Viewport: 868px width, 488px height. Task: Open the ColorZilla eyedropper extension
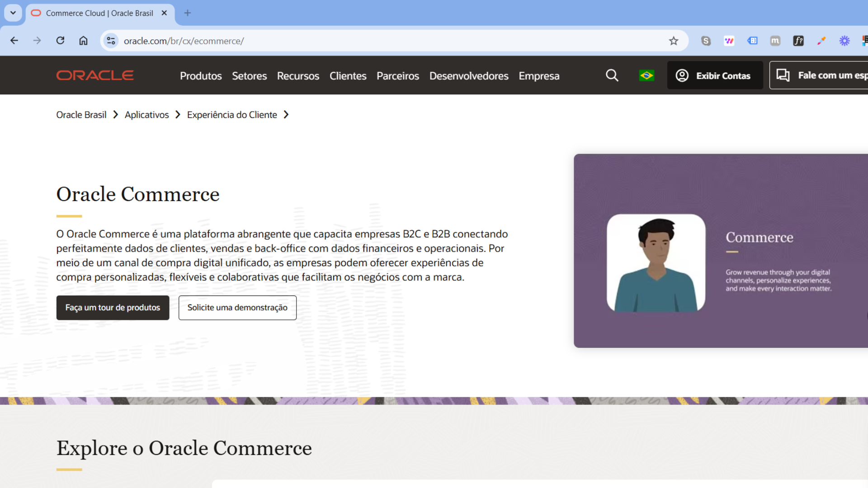click(822, 41)
